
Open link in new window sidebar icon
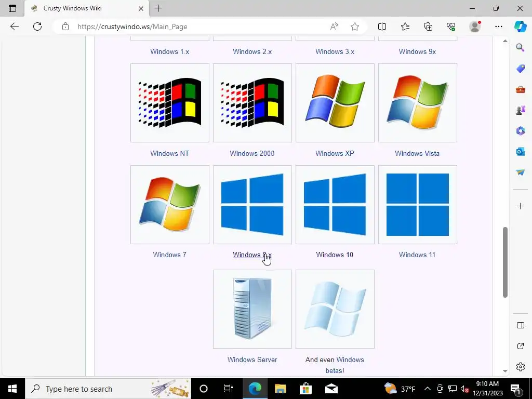[x=520, y=346]
